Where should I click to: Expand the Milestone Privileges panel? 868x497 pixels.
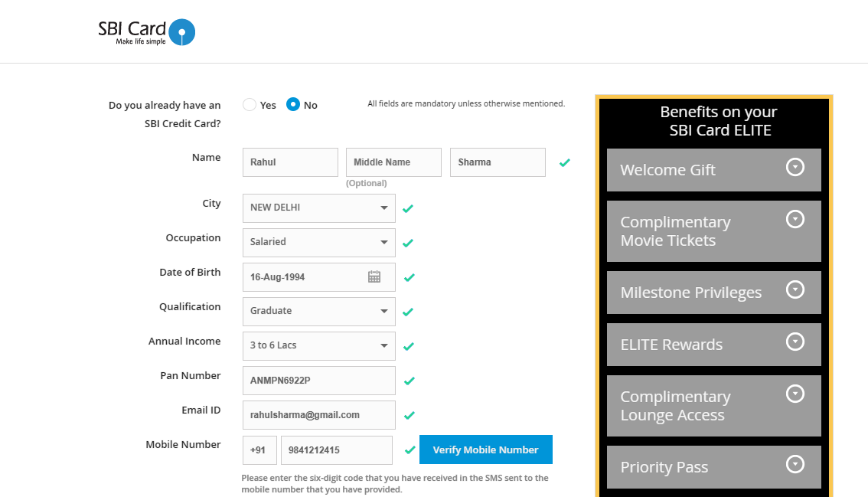(x=713, y=292)
